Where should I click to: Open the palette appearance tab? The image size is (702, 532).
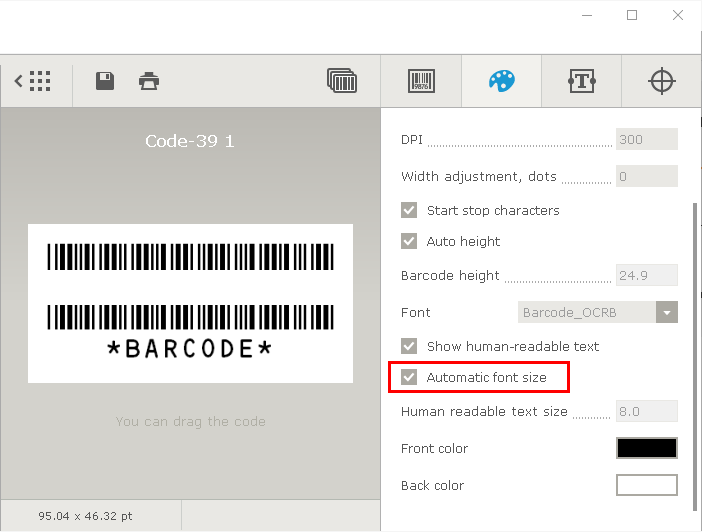click(501, 81)
